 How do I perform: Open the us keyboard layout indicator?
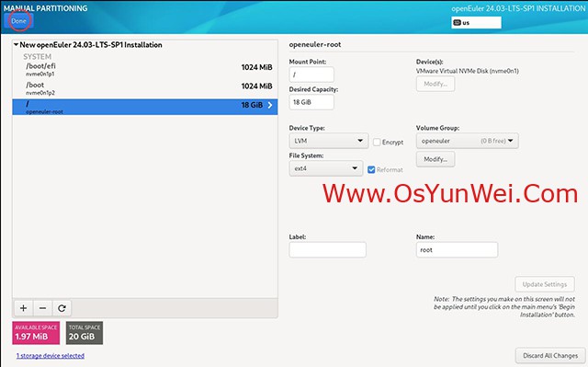476,22
